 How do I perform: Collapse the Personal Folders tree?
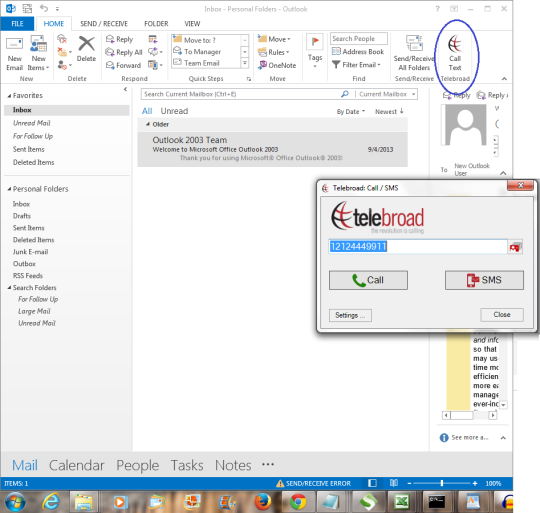[x=9, y=189]
